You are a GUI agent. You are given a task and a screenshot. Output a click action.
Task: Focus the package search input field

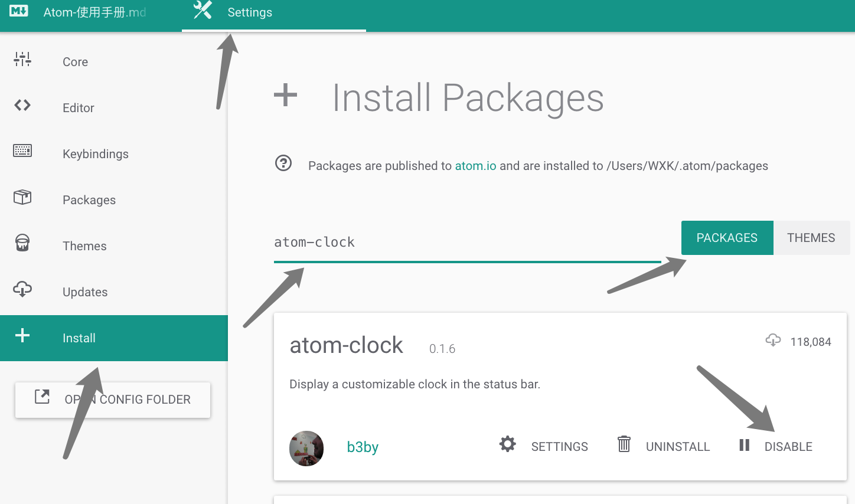(x=466, y=243)
